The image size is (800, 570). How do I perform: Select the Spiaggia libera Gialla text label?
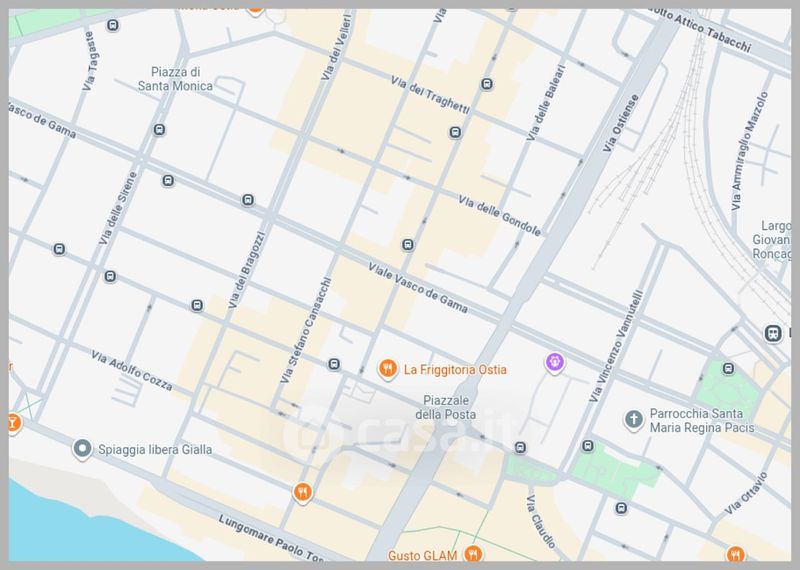pyautogui.click(x=155, y=450)
